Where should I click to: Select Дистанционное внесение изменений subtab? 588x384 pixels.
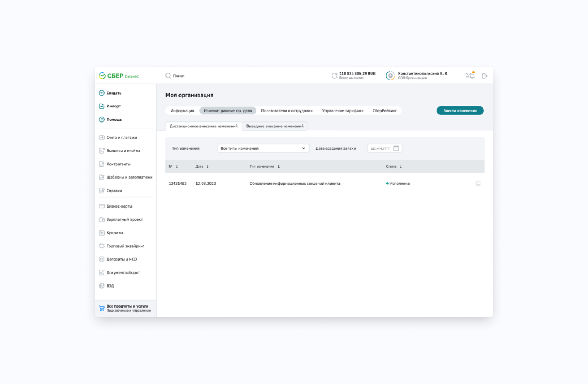point(204,126)
